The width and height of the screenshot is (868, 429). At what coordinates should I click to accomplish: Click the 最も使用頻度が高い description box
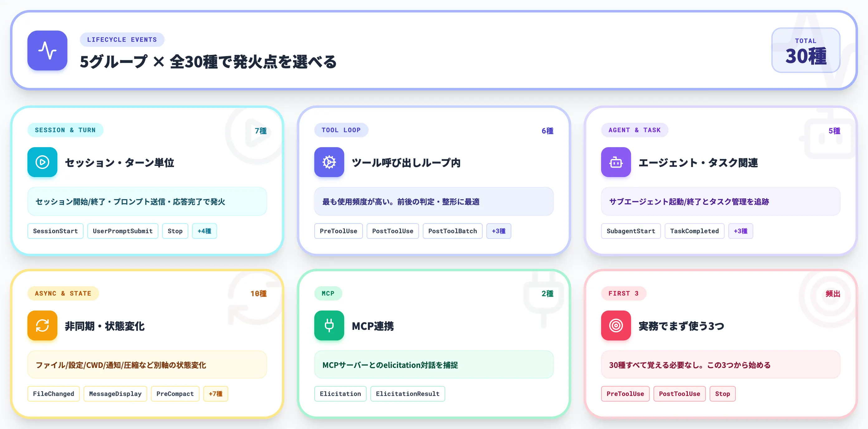tap(434, 201)
